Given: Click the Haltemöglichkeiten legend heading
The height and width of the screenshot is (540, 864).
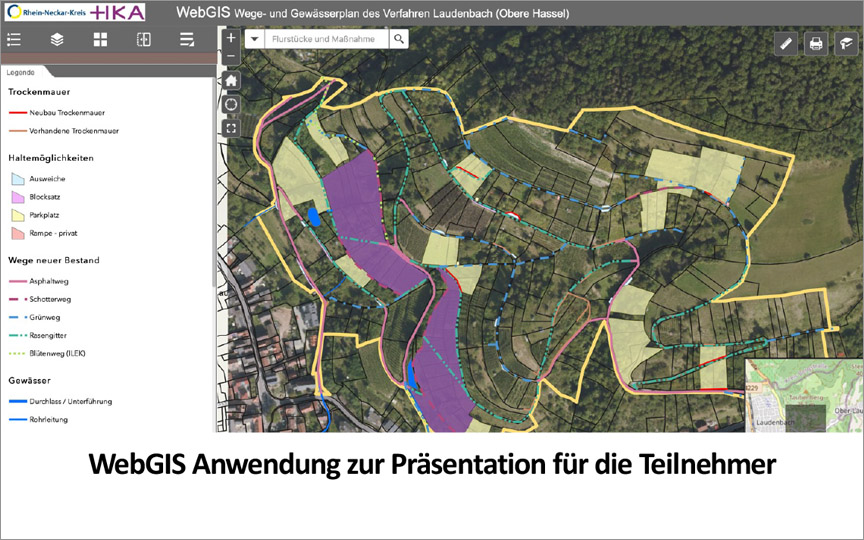Looking at the screenshot, I should click(51, 158).
